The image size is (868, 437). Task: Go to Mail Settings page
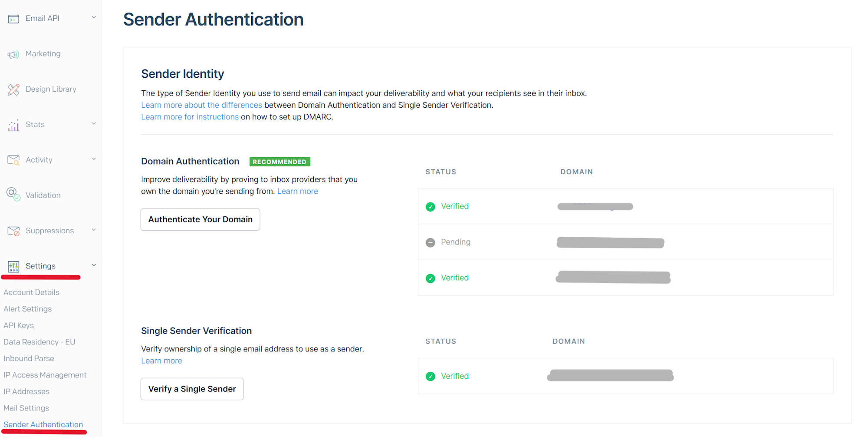coord(26,408)
